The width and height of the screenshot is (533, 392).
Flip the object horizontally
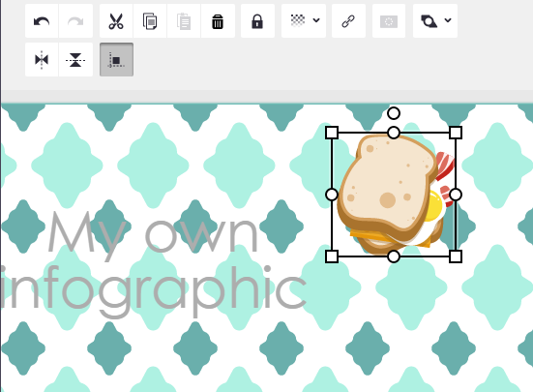point(42,59)
